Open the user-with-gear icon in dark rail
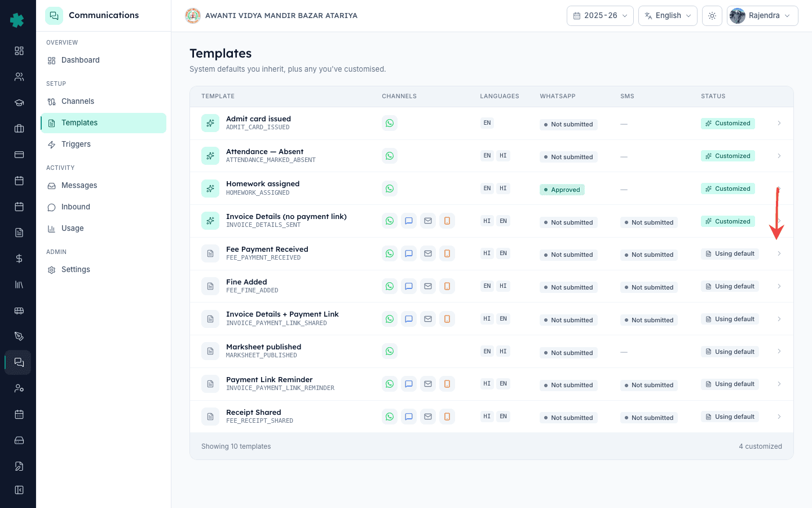The height and width of the screenshot is (508, 812). pos(19,388)
